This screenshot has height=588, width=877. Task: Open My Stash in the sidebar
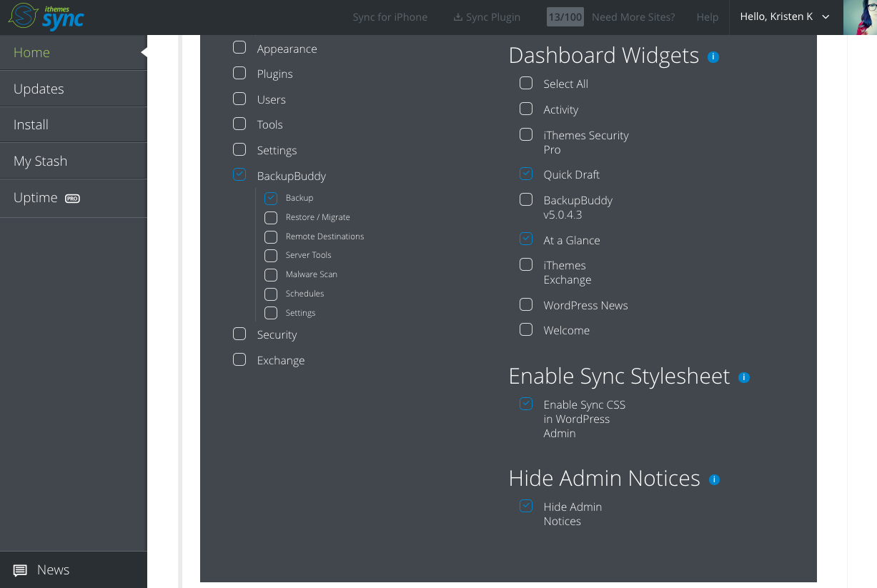[74, 161]
